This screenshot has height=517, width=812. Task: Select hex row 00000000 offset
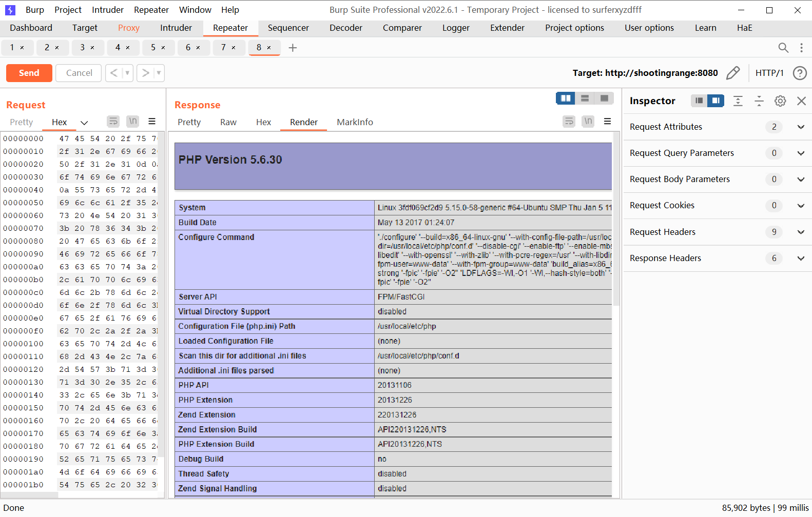pyautogui.click(x=24, y=138)
